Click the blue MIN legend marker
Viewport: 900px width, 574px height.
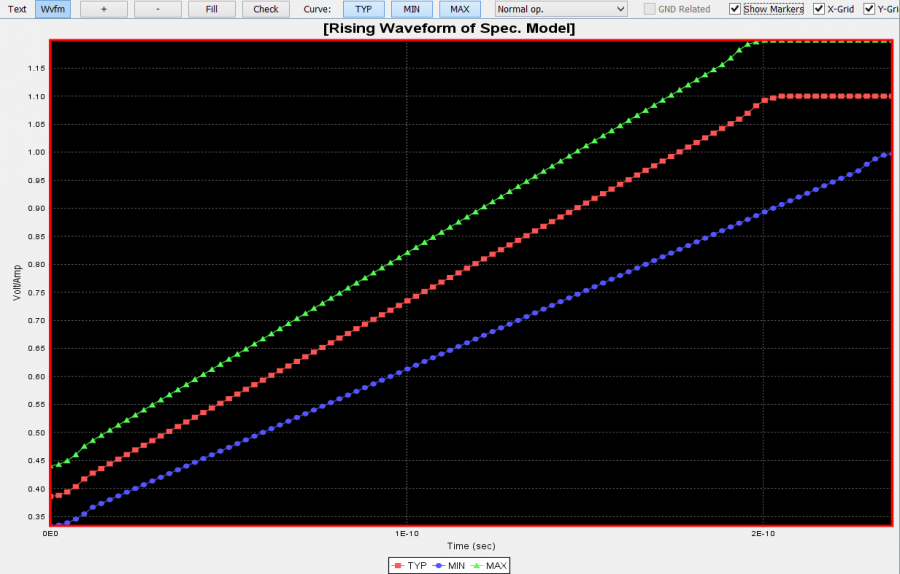point(441,566)
